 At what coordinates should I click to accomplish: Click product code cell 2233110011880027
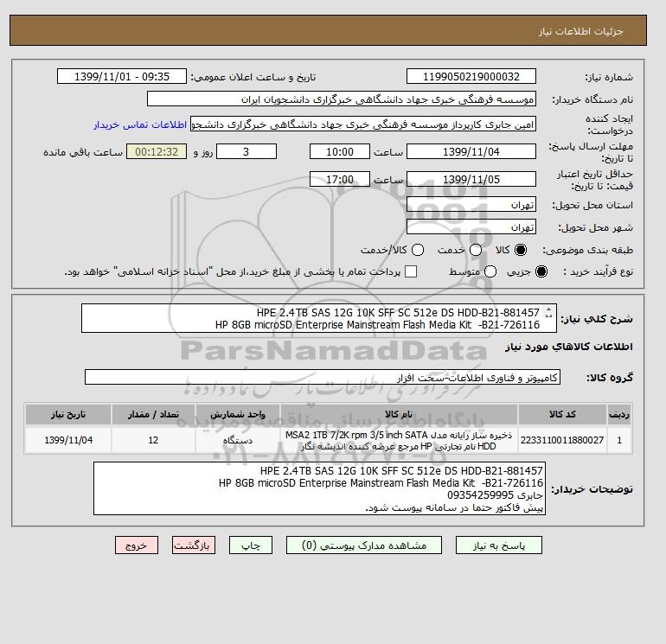click(x=562, y=440)
